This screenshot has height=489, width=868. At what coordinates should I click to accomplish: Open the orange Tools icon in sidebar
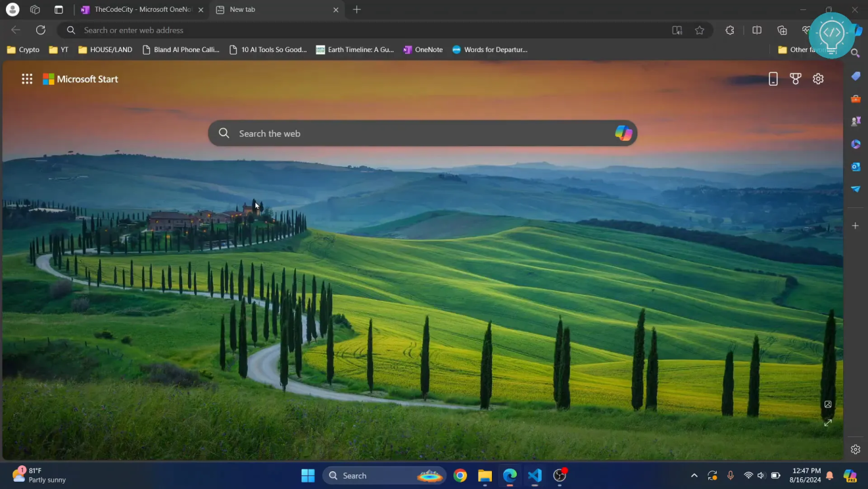tap(856, 99)
